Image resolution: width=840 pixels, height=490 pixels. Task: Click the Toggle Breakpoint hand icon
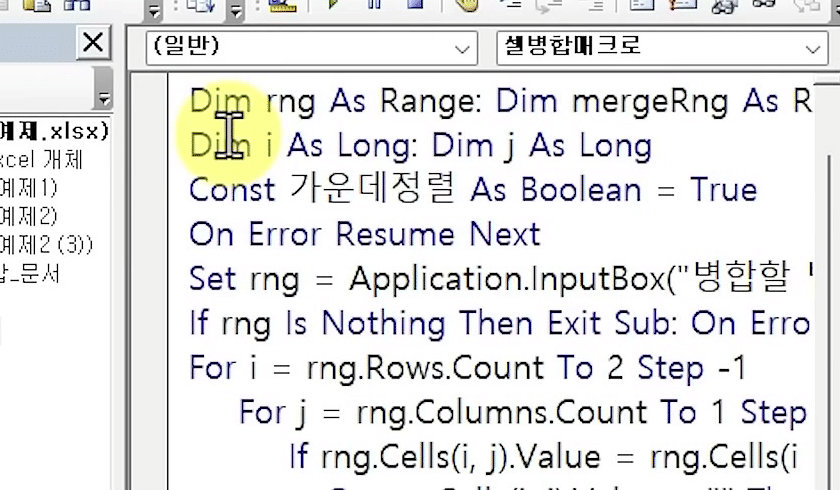click(x=467, y=5)
